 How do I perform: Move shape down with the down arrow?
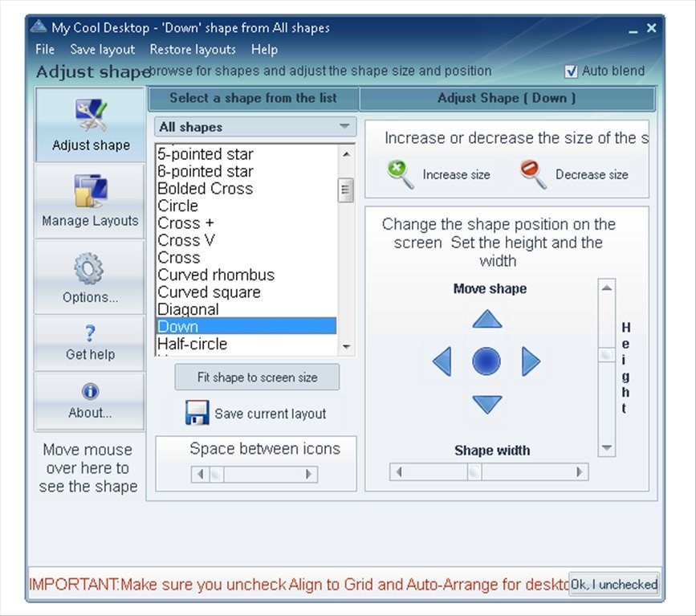click(487, 404)
